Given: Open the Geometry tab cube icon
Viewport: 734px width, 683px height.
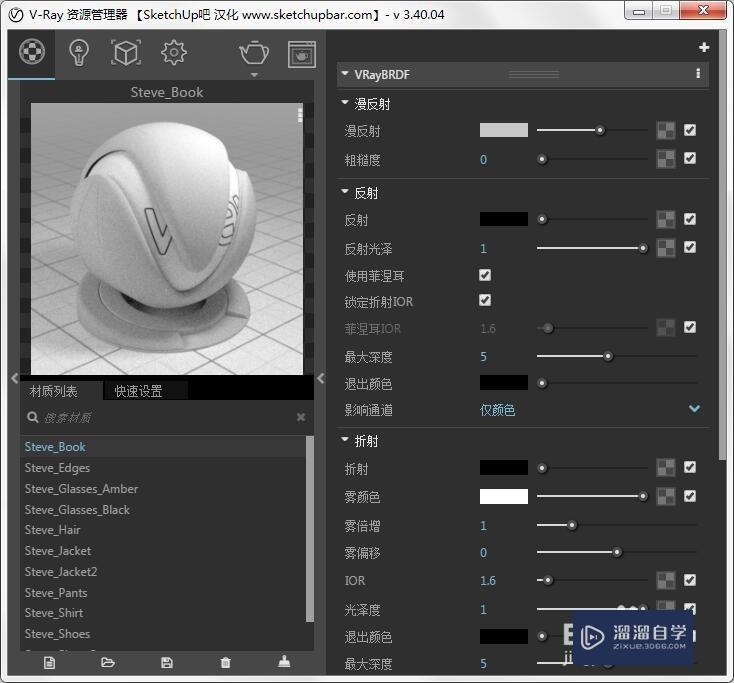Looking at the screenshot, I should click(x=126, y=53).
